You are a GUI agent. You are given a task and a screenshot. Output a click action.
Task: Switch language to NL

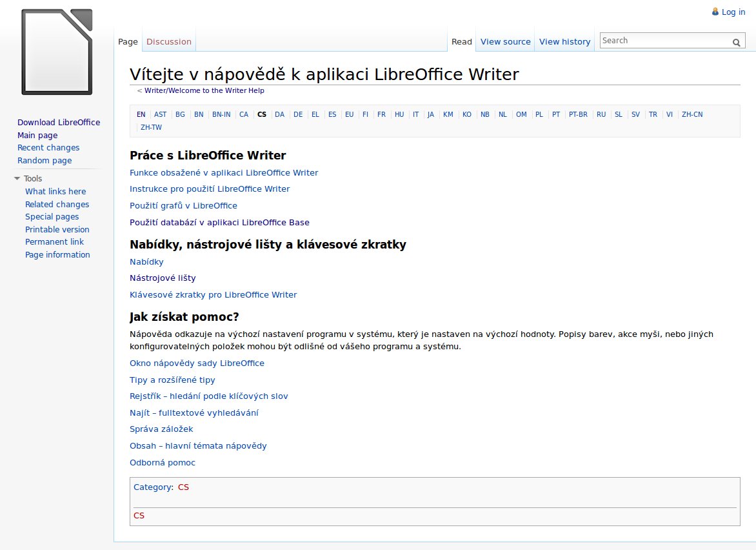[x=502, y=114]
